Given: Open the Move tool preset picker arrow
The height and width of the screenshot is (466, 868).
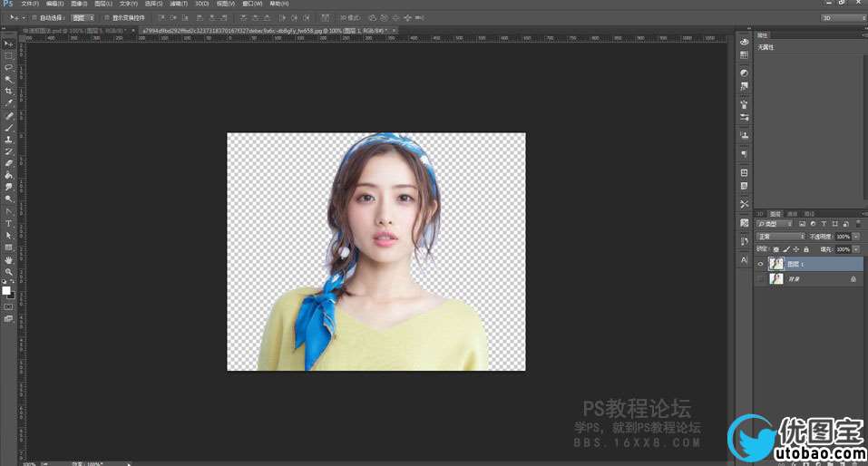Looking at the screenshot, I should coord(24,18).
